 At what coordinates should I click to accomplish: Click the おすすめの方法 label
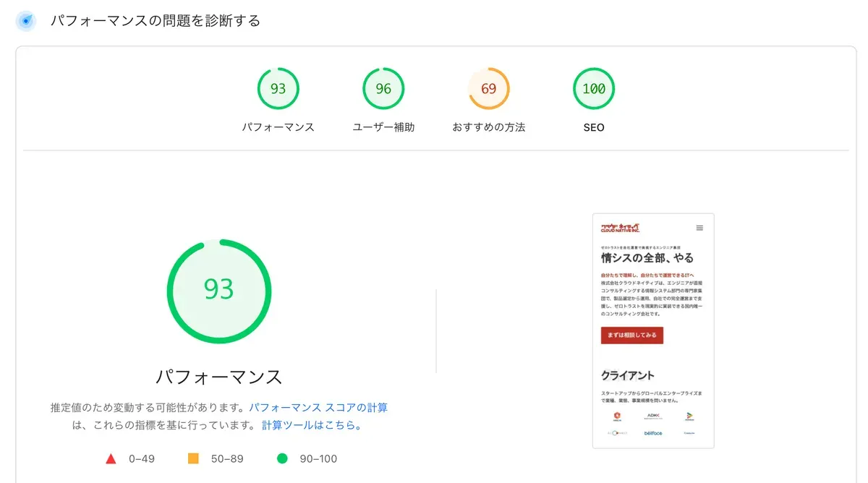click(x=489, y=127)
